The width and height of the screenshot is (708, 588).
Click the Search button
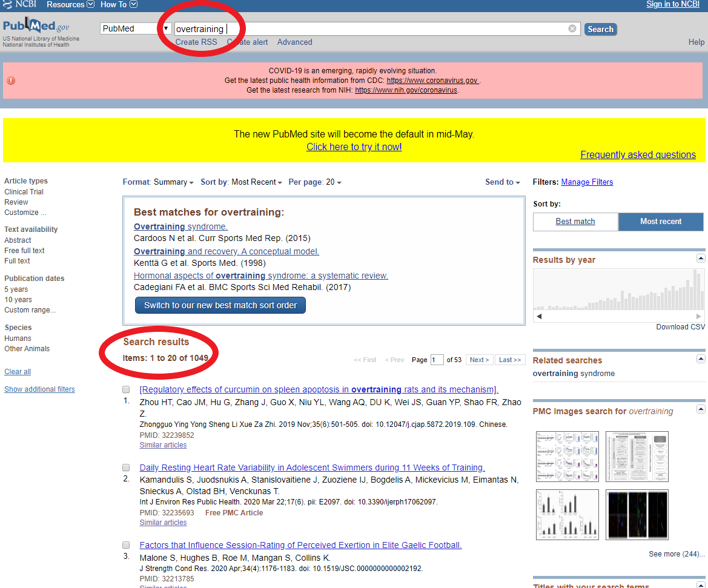pos(601,29)
